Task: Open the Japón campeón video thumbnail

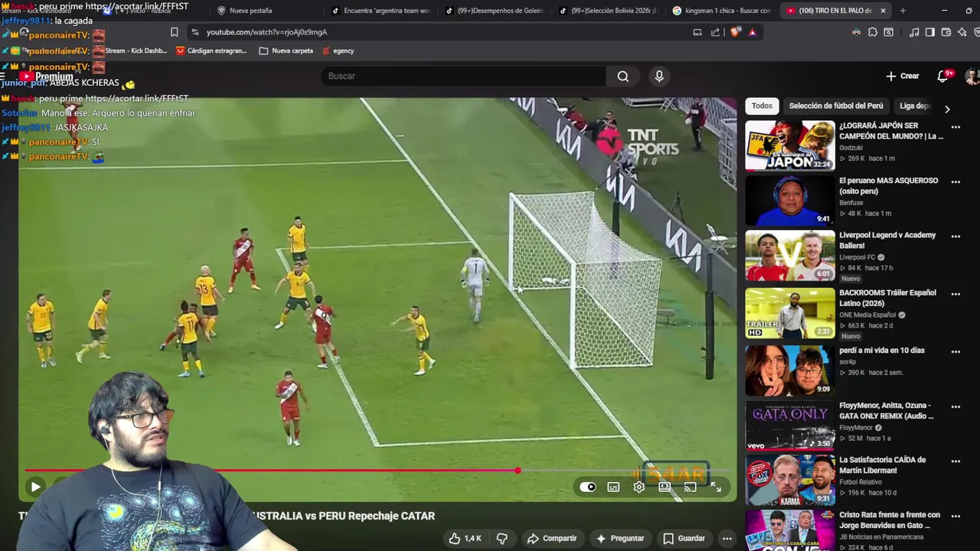Action: (790, 145)
